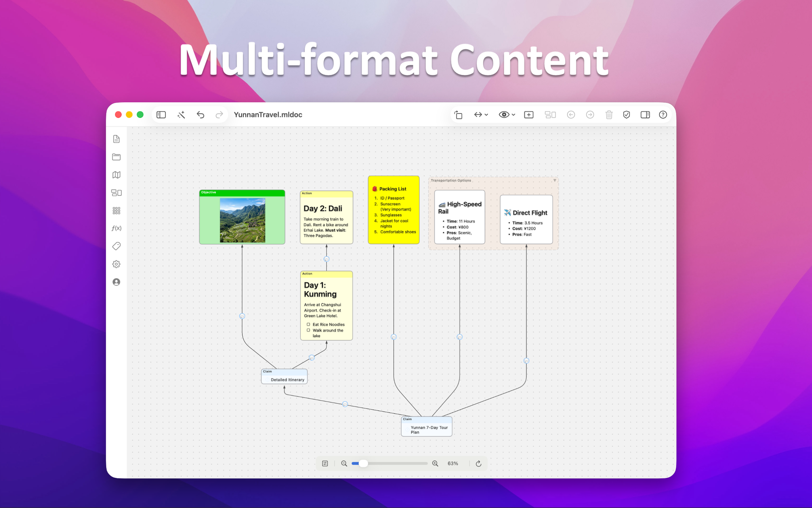This screenshot has width=812, height=508.
Task: Toggle the right inspector panel
Action: coord(645,115)
